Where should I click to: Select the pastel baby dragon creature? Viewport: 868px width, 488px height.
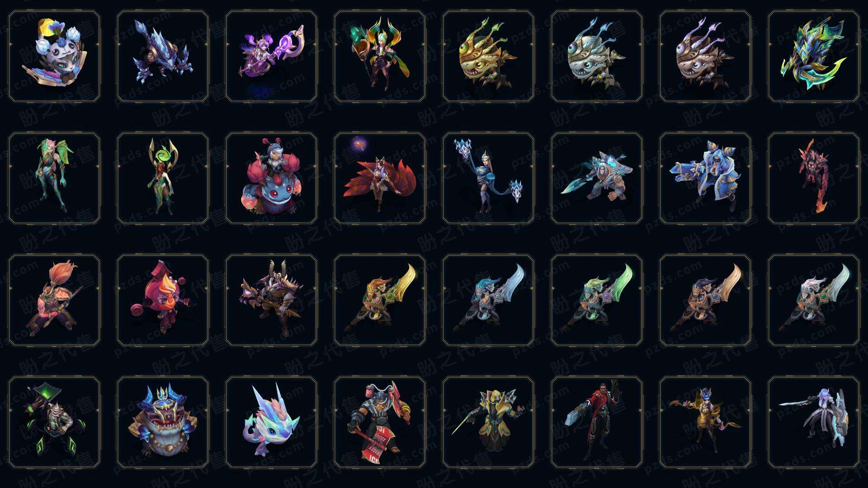(x=271, y=422)
